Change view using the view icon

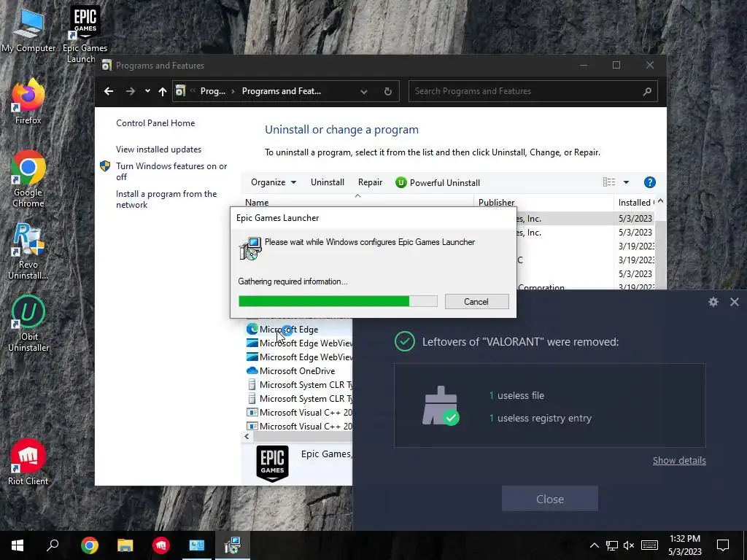click(x=609, y=182)
